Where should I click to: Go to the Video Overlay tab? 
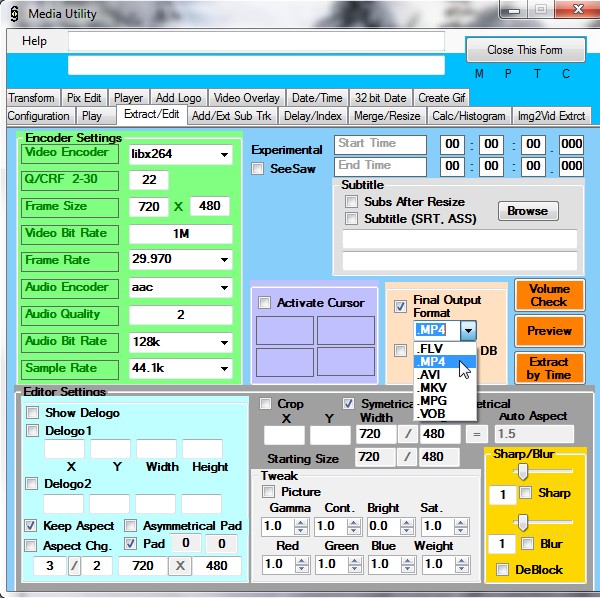[247, 98]
